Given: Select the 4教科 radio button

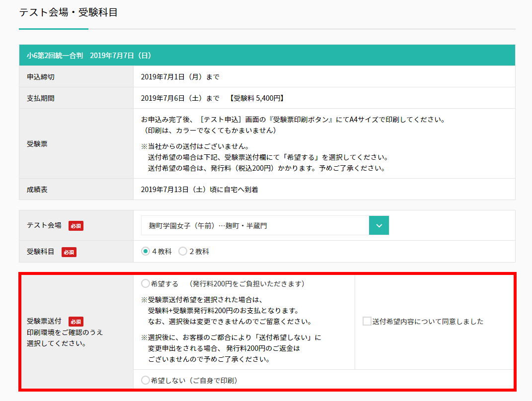Looking at the screenshot, I should tap(146, 252).
